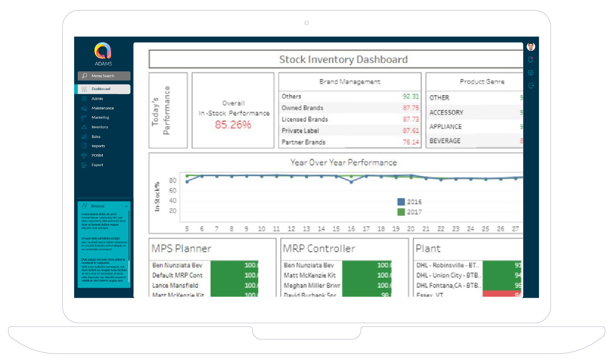
Task: Navigate to the Reports section
Action: (x=98, y=146)
